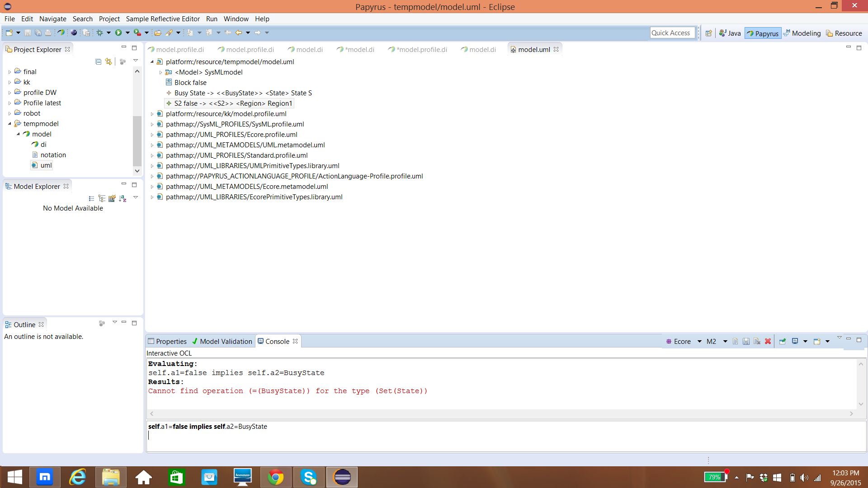Switch to the Papyrus perspective
Screen dimensions: 868x488
pos(763,33)
